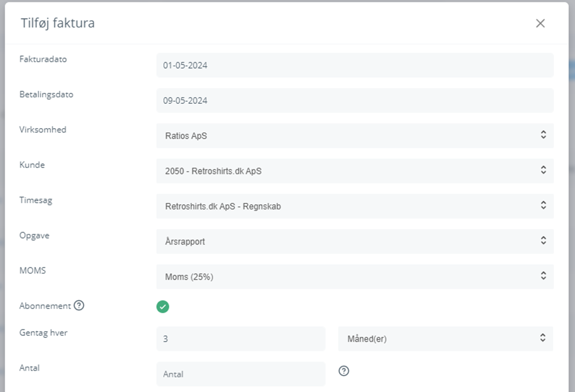Expand the Kunde dropdown with Retroshirts.dk ApS
Viewport: 575px width, 392px height.
pyautogui.click(x=354, y=170)
